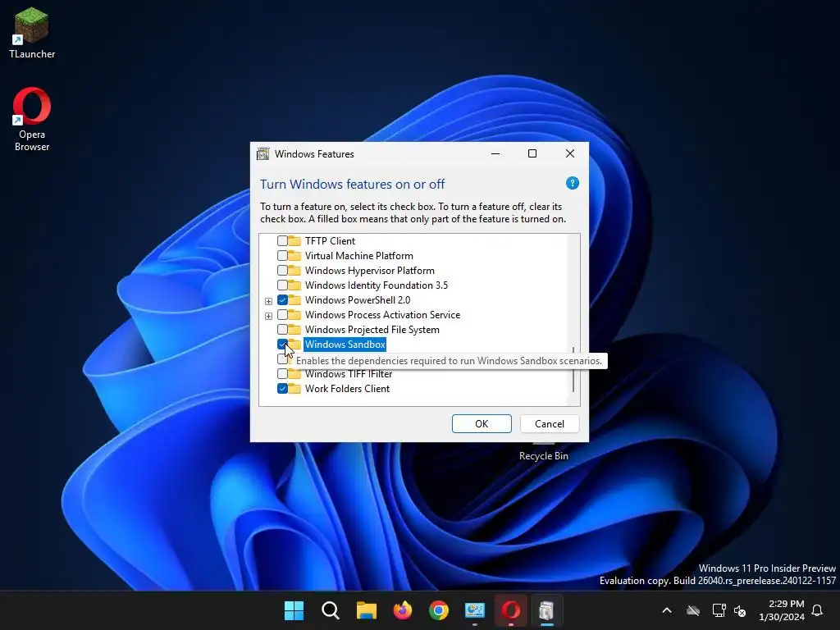
Task: Click the Cancel button
Action: [549, 424]
